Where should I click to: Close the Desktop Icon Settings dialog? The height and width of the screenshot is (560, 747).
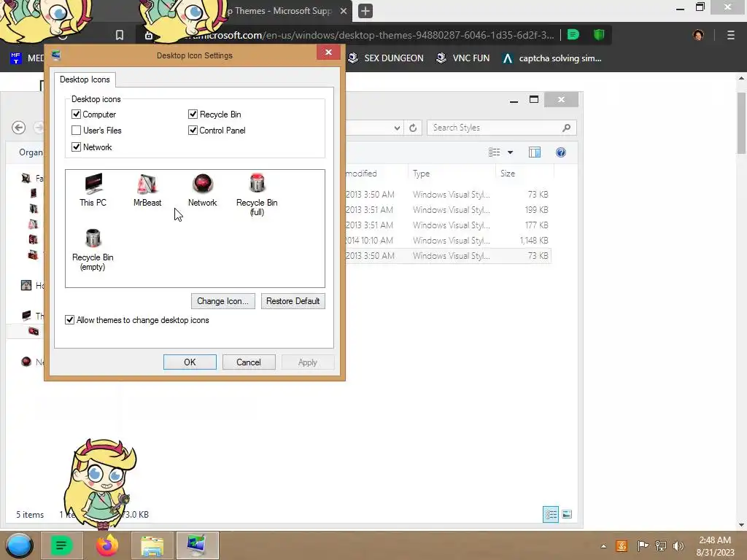(x=329, y=52)
